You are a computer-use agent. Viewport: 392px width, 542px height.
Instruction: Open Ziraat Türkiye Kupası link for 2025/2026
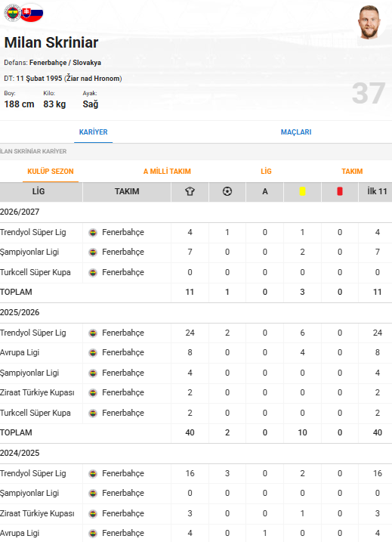[x=37, y=392]
